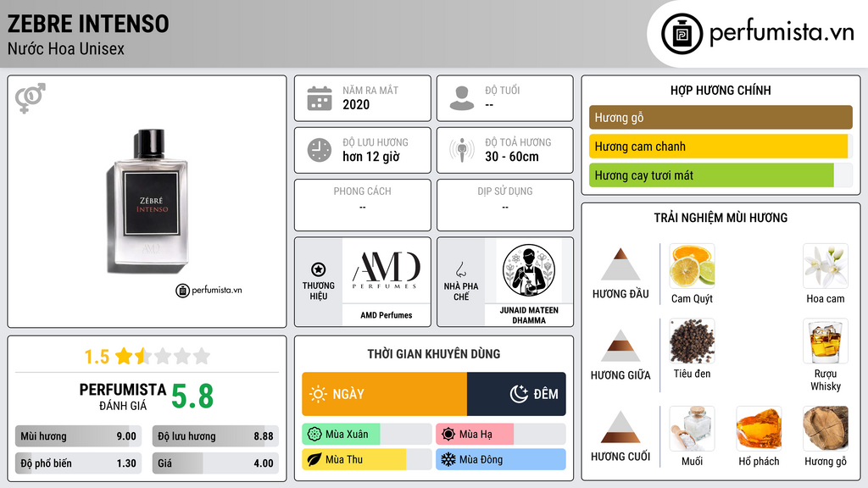
Task: Click the Độ phổ biến 1.30 score bar
Action: (x=79, y=463)
